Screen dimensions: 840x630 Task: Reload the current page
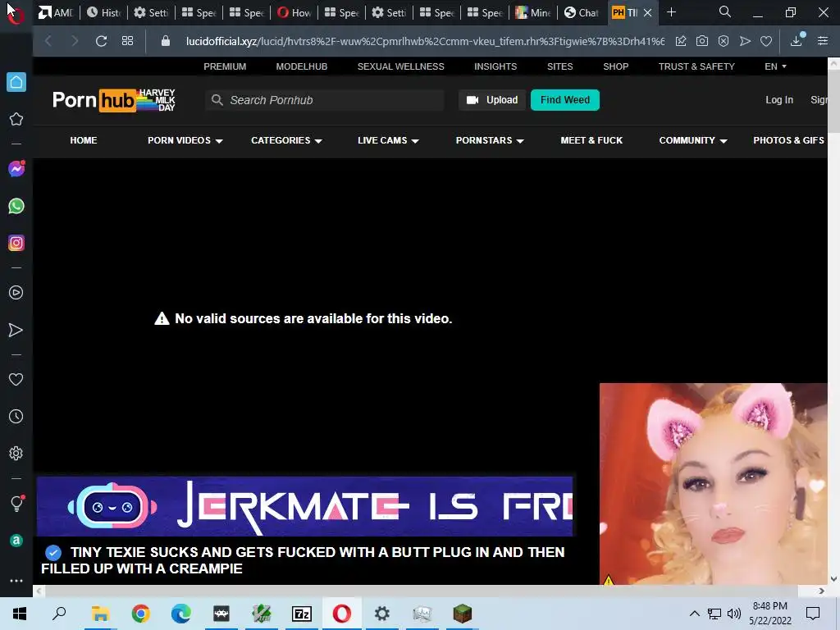[x=101, y=41]
